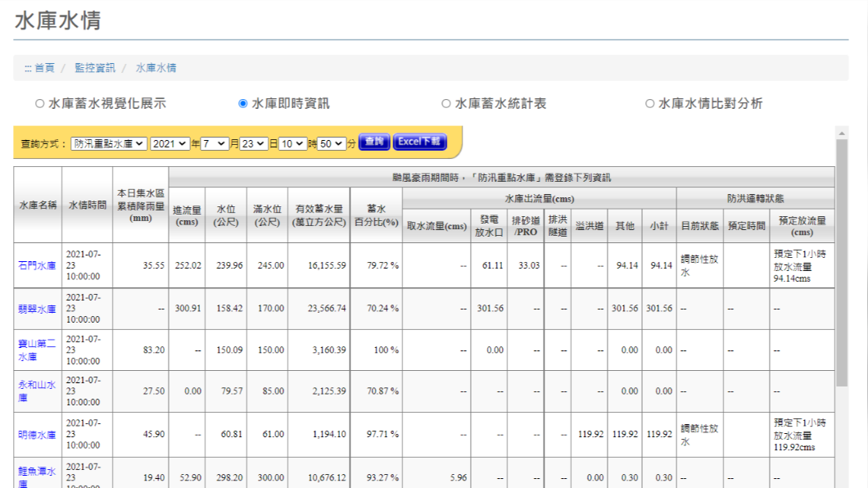The image size is (868, 488).
Task: Click 水庫出流量(cms) group header
Action: [x=539, y=199]
